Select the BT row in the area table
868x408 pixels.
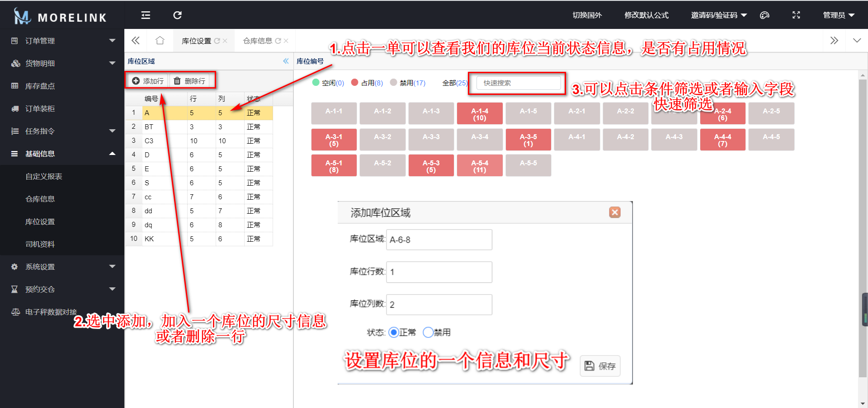coord(199,127)
